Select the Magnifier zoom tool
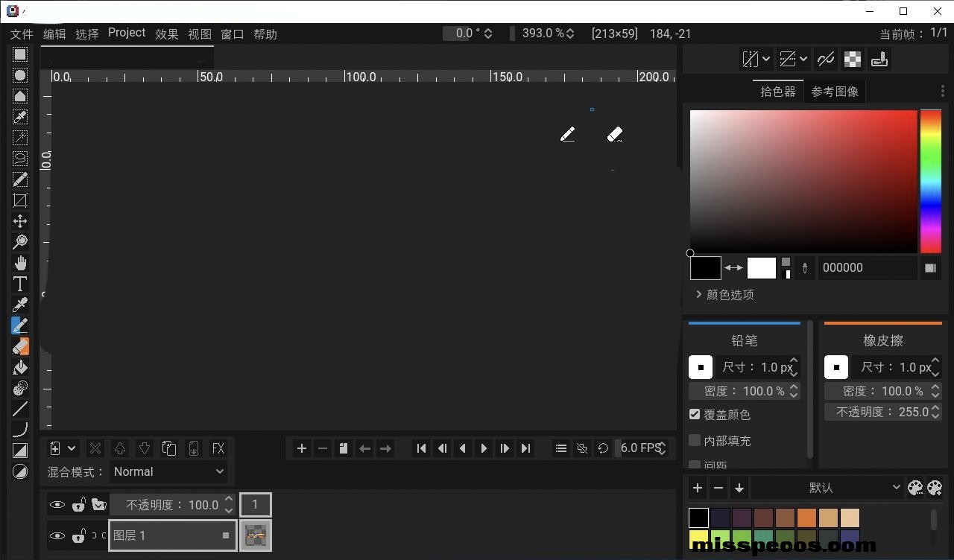Image resolution: width=954 pixels, height=560 pixels. (x=20, y=242)
